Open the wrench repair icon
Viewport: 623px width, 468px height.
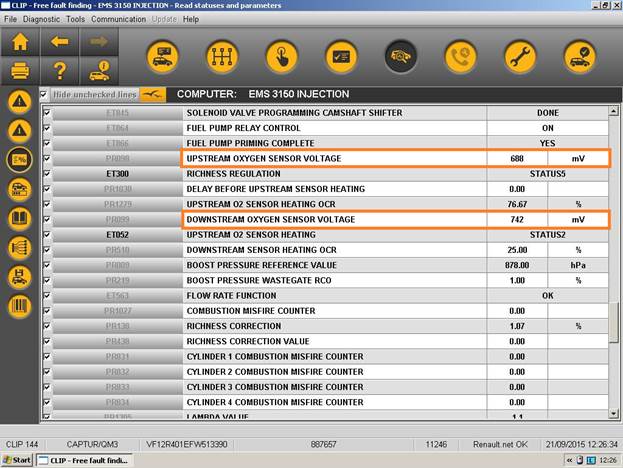pos(520,57)
